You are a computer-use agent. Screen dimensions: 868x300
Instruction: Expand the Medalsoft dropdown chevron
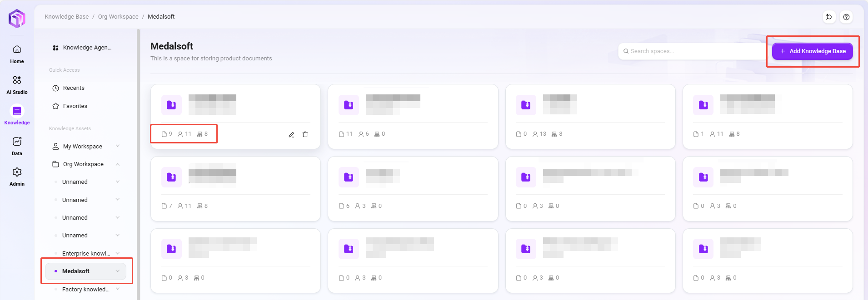pos(118,271)
